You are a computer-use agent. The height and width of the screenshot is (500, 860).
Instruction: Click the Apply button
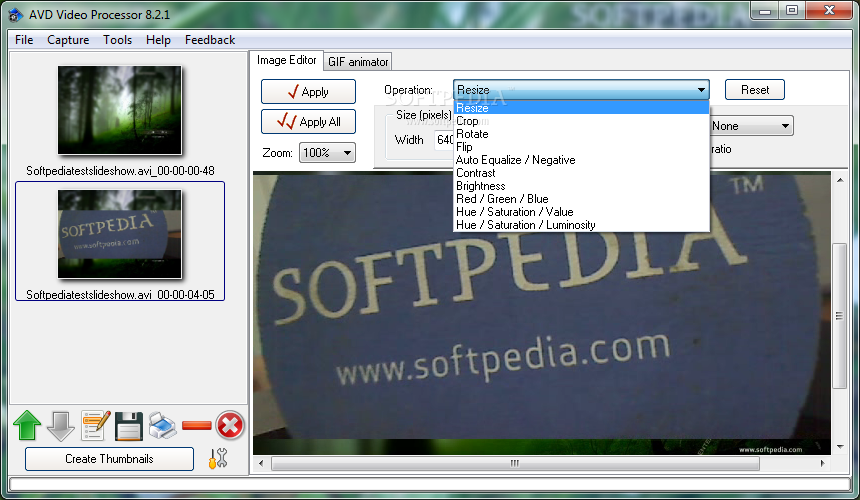click(308, 92)
